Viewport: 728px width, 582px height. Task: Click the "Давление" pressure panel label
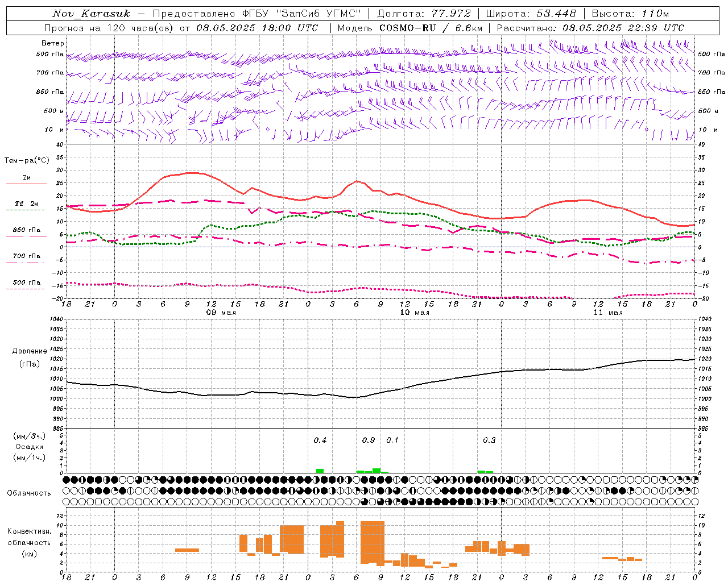[30, 351]
